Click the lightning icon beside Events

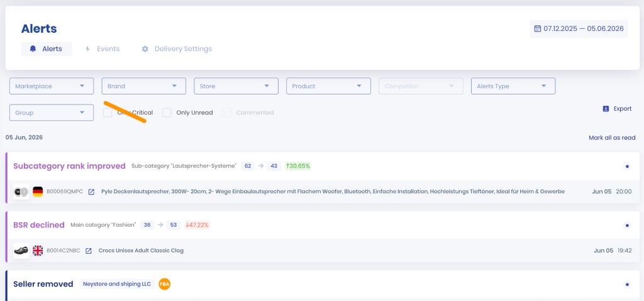click(x=87, y=49)
